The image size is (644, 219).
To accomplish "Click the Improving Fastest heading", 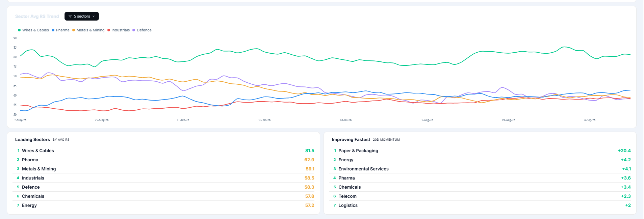I will [x=351, y=139].
